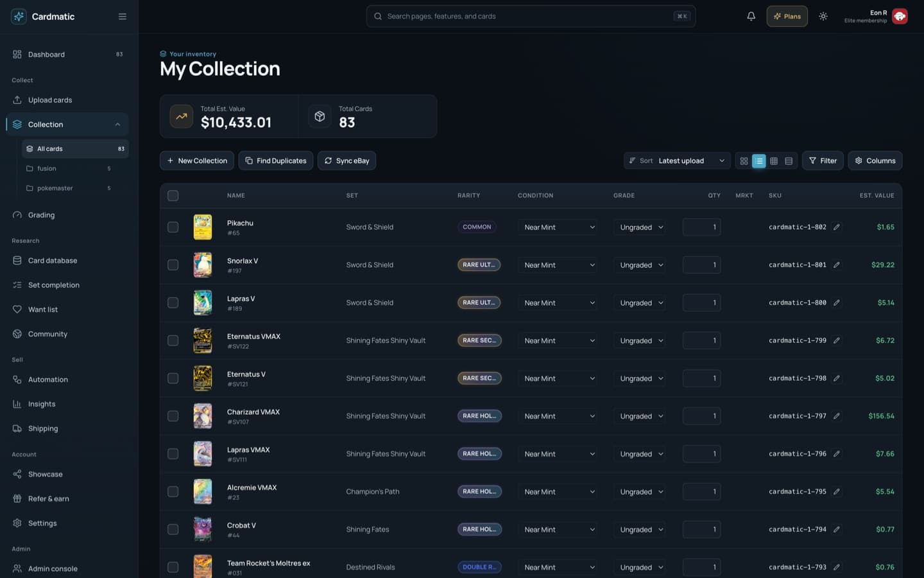Screen dimensions: 924x578
Task: Click Sync eBay button
Action: click(346, 161)
